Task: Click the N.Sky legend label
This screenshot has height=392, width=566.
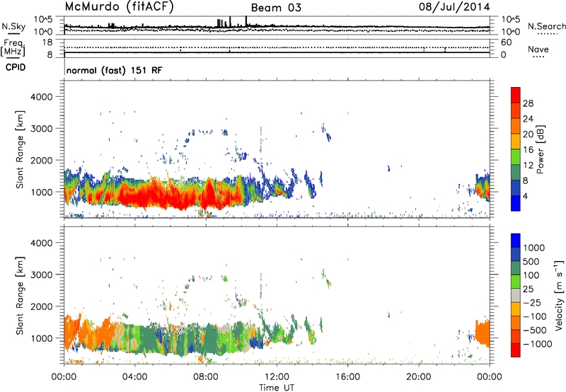Action: click(x=13, y=26)
